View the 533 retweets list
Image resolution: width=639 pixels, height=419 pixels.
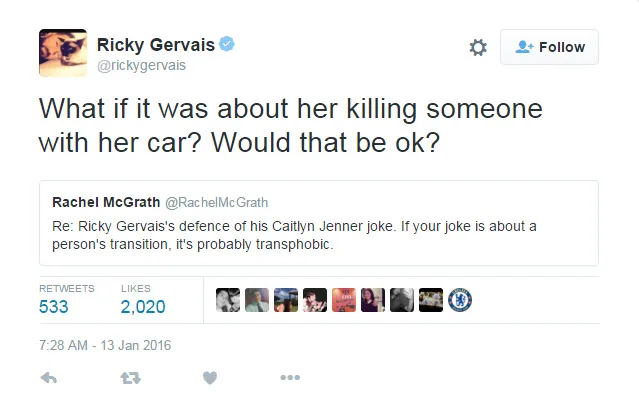(x=54, y=307)
